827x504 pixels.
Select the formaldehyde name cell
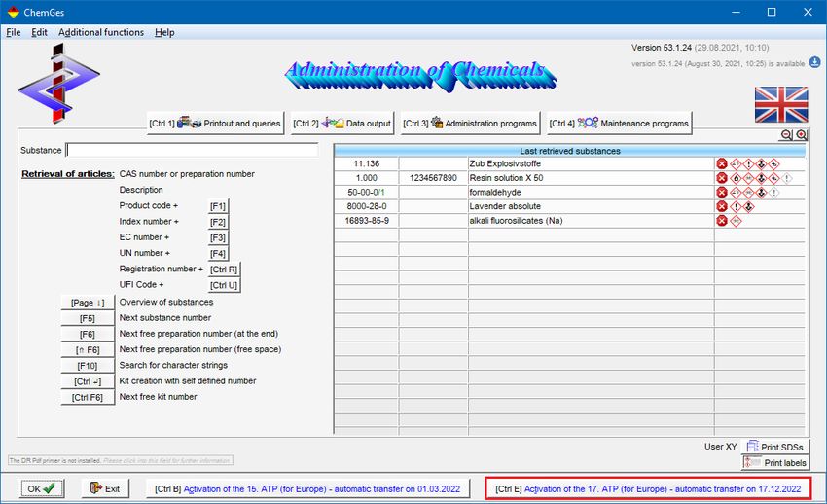[x=591, y=193]
